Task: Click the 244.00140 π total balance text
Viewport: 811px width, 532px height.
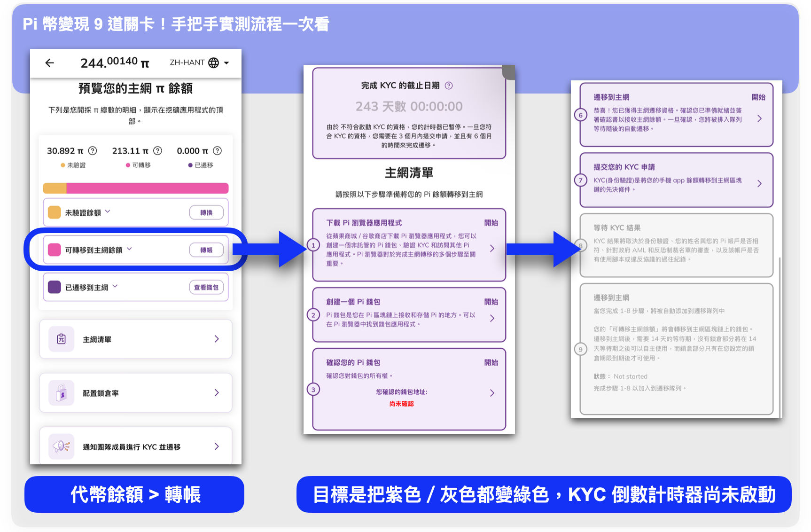Action: click(x=115, y=63)
